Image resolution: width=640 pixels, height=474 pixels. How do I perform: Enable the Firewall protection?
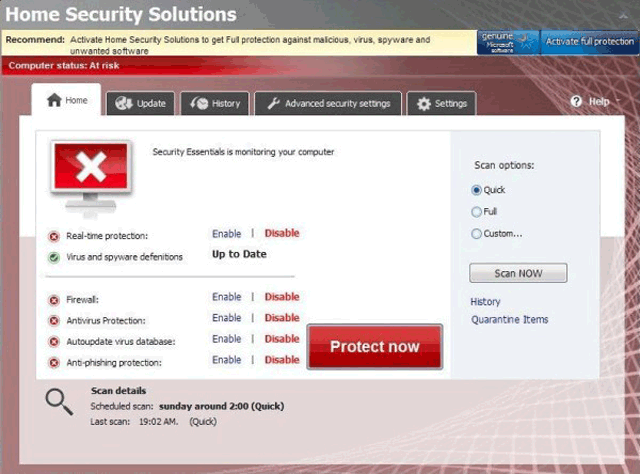226,297
